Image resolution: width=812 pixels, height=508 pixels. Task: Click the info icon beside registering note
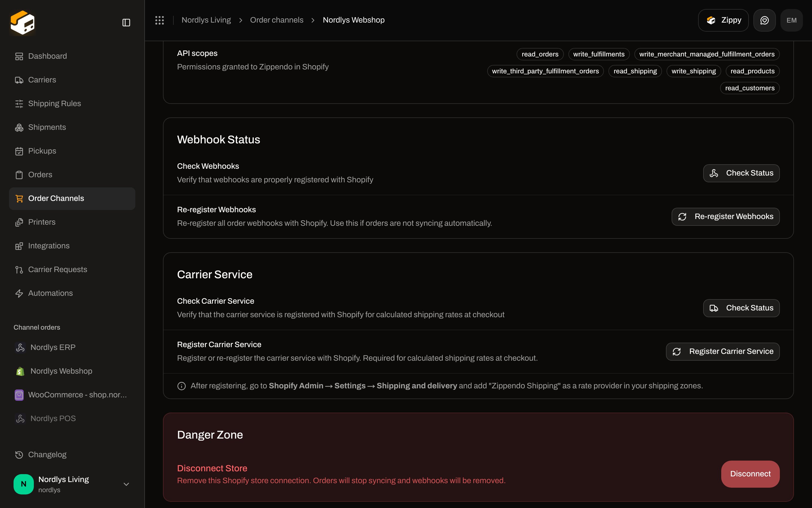point(182,386)
